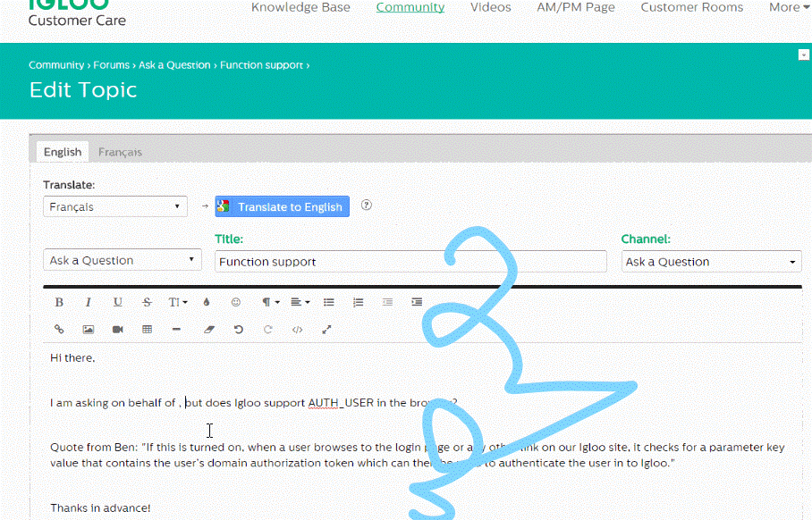Toggle fullscreen editor mode

tap(326, 330)
